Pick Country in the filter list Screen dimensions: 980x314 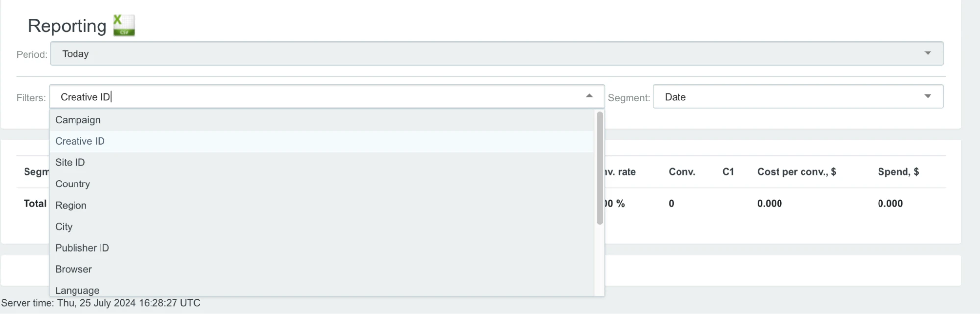pyautogui.click(x=322, y=184)
